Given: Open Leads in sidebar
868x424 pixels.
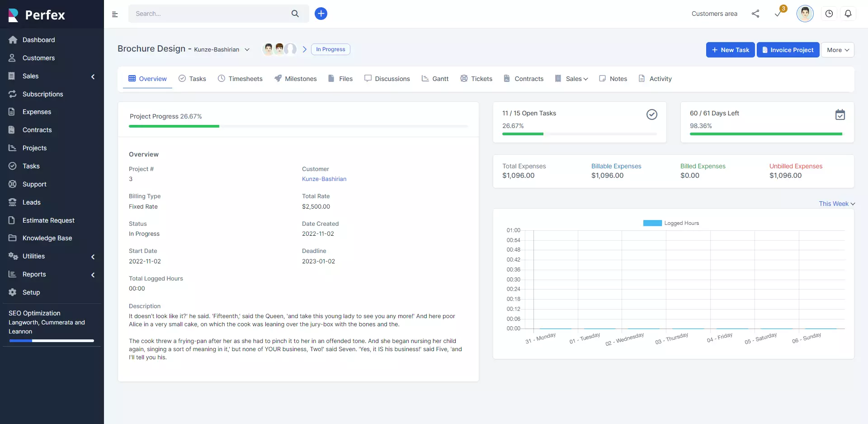Looking at the screenshot, I should (31, 202).
